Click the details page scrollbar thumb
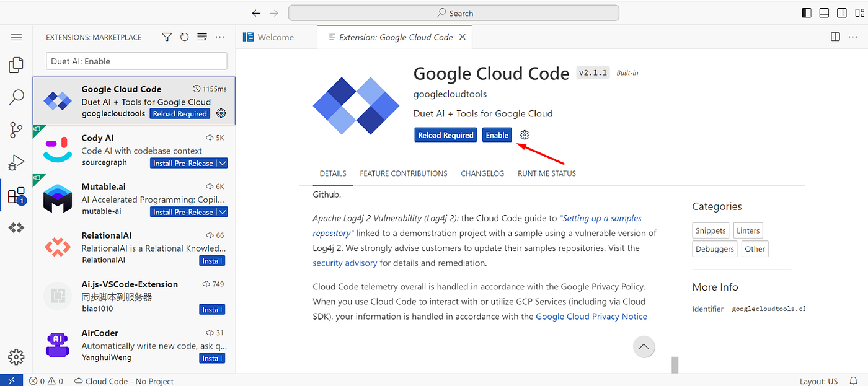This screenshot has height=386, width=868. (x=675, y=365)
